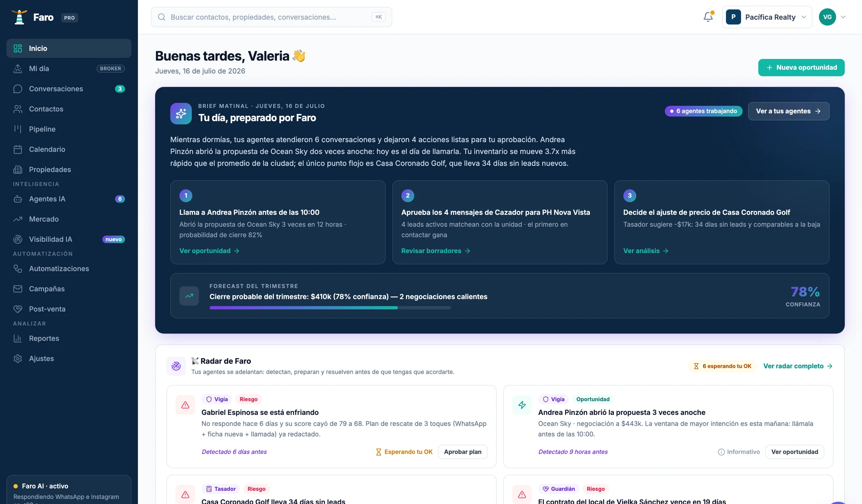Click the 6 agentes trabajando badge
Viewport: 862px width, 504px height.
pos(703,111)
